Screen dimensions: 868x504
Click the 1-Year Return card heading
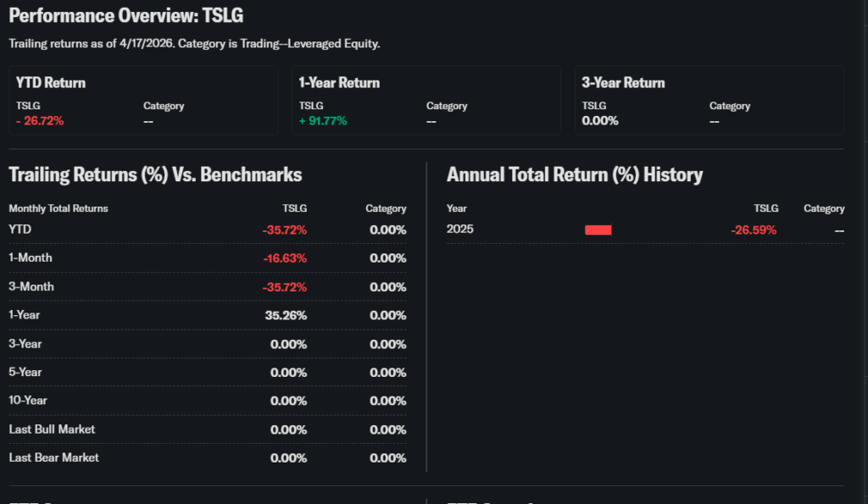pyautogui.click(x=339, y=83)
